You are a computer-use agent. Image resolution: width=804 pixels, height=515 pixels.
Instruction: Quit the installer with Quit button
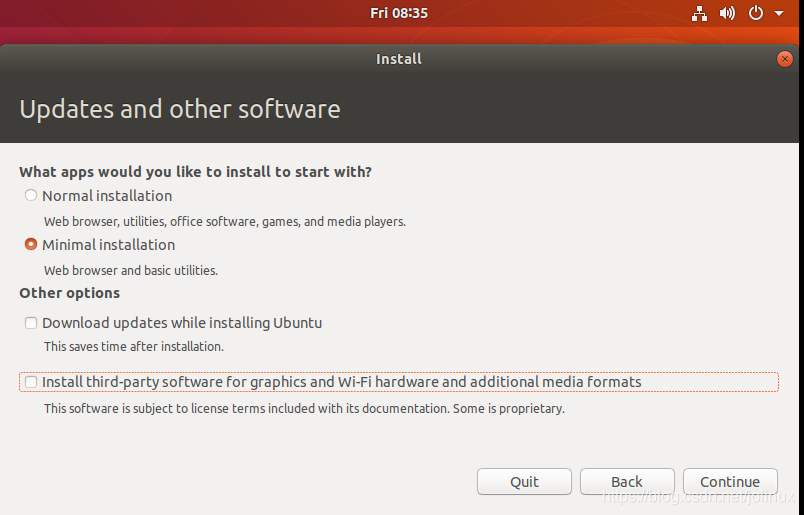(524, 482)
